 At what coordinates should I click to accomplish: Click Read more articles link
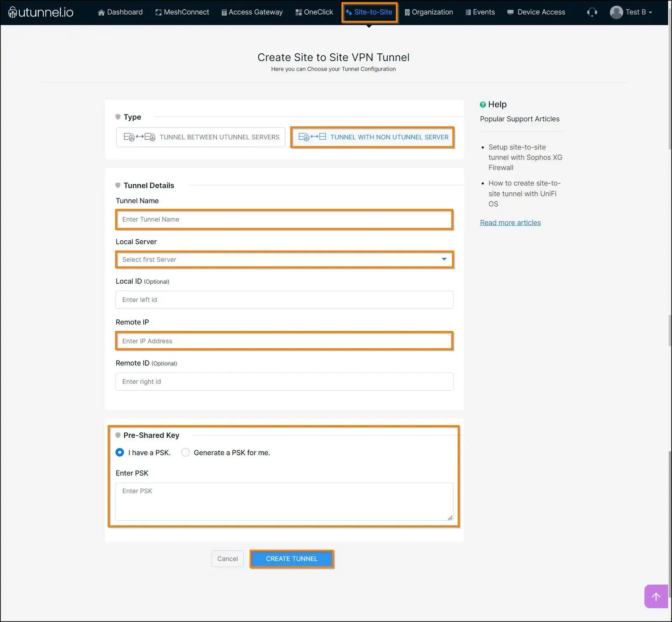(x=510, y=223)
